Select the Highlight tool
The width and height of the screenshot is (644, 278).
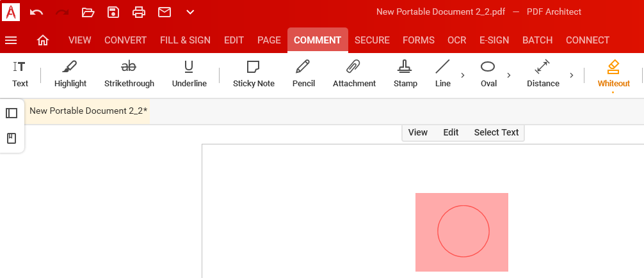[x=70, y=73]
